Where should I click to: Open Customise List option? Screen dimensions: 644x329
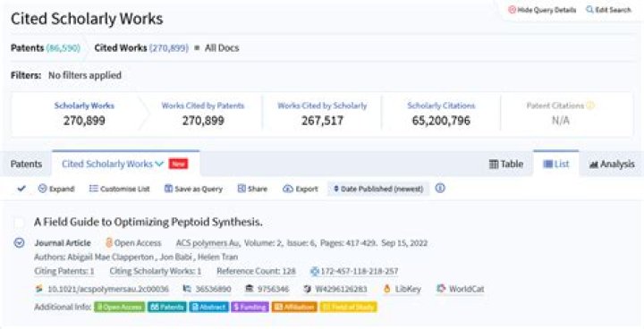(x=120, y=189)
